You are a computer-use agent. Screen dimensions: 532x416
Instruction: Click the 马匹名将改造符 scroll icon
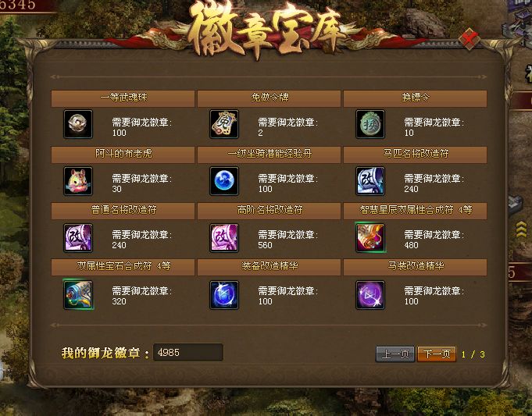[370, 181]
